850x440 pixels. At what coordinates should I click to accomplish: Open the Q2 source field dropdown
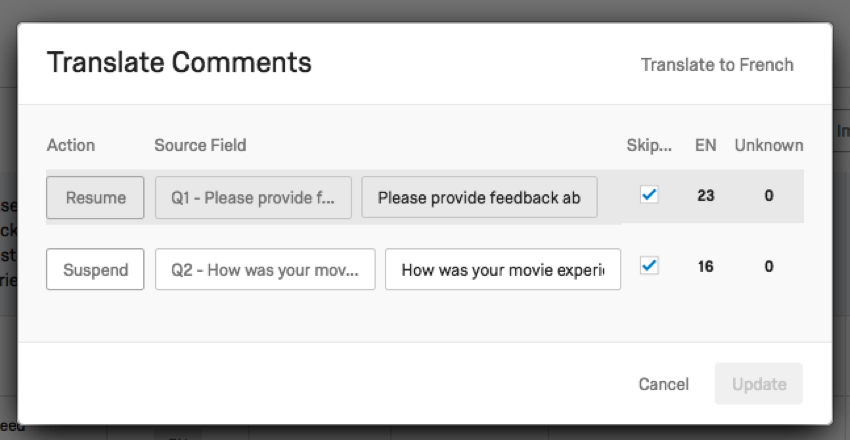click(265, 269)
